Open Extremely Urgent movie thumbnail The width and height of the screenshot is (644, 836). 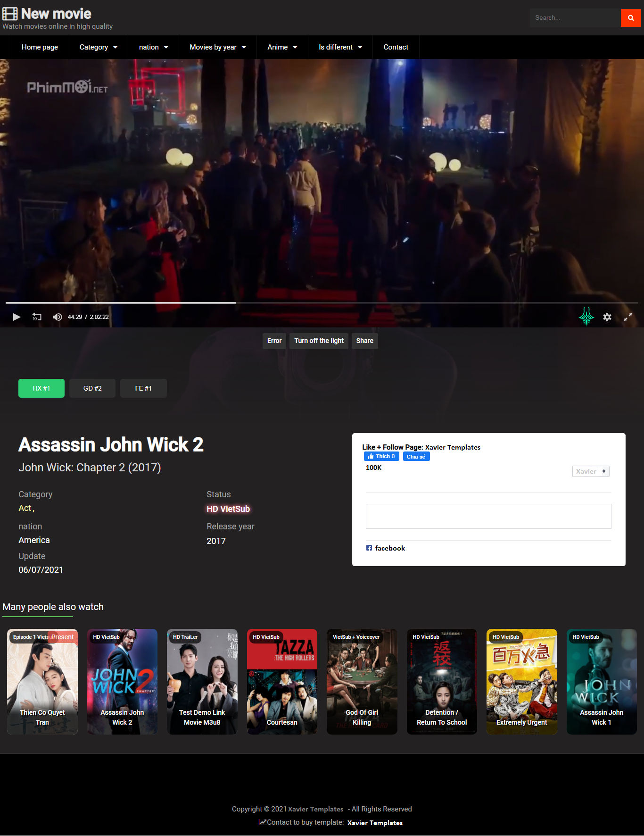[x=522, y=682]
